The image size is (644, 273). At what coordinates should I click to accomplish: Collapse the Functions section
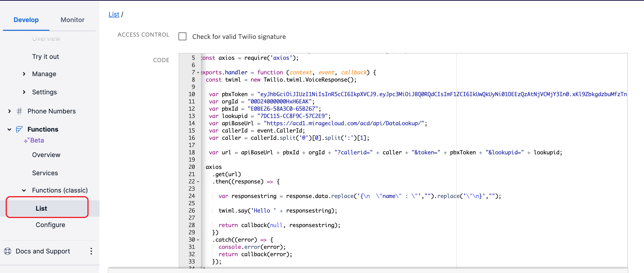coord(9,129)
